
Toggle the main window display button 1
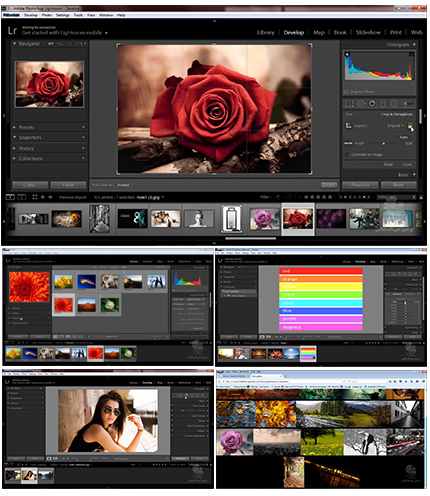(10, 197)
